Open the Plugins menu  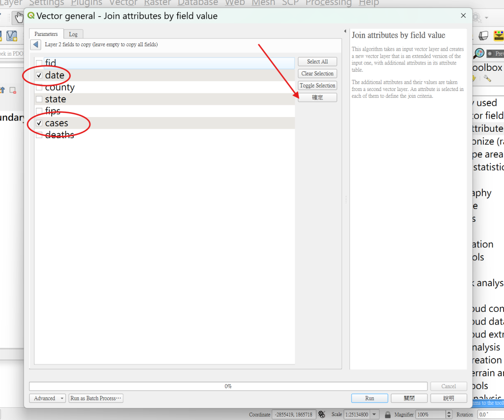pos(87,3)
